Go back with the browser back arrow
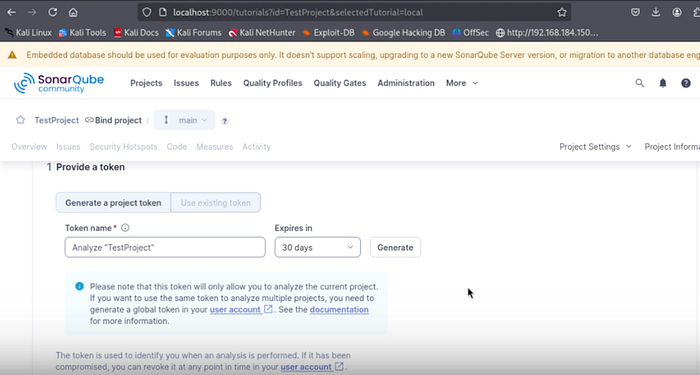 pyautogui.click(x=12, y=12)
